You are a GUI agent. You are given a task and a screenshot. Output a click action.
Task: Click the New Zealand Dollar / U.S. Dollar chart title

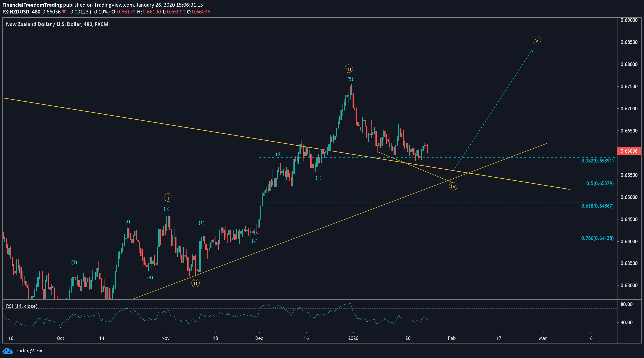point(57,24)
